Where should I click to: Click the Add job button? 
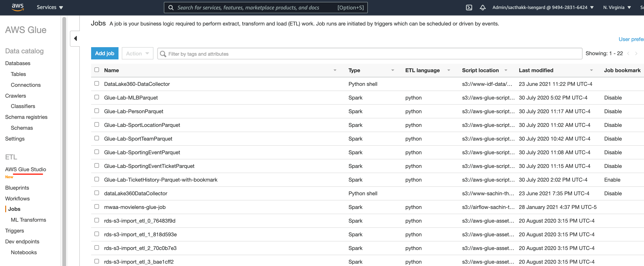point(105,54)
